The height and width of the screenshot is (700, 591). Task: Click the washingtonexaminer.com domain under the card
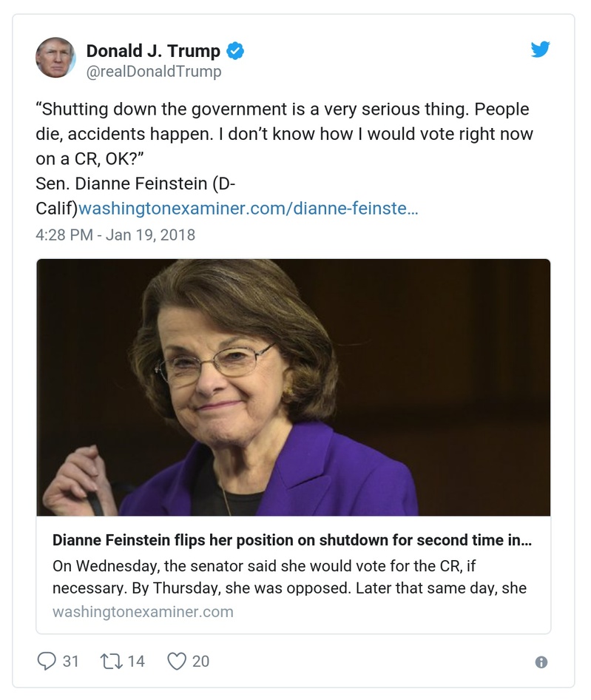click(143, 612)
